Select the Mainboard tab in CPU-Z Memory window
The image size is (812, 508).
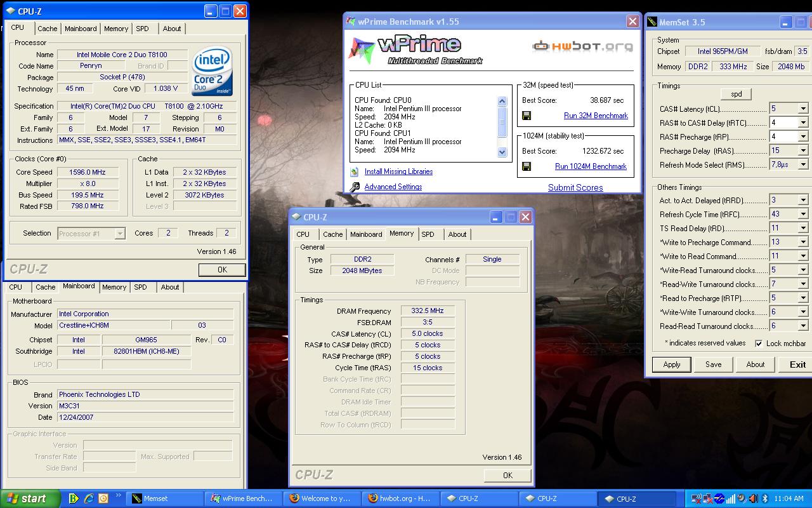click(x=367, y=234)
